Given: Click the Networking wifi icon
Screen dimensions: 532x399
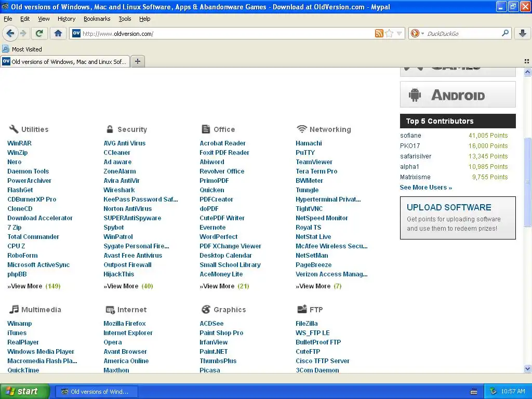Looking at the screenshot, I should pos(302,129).
